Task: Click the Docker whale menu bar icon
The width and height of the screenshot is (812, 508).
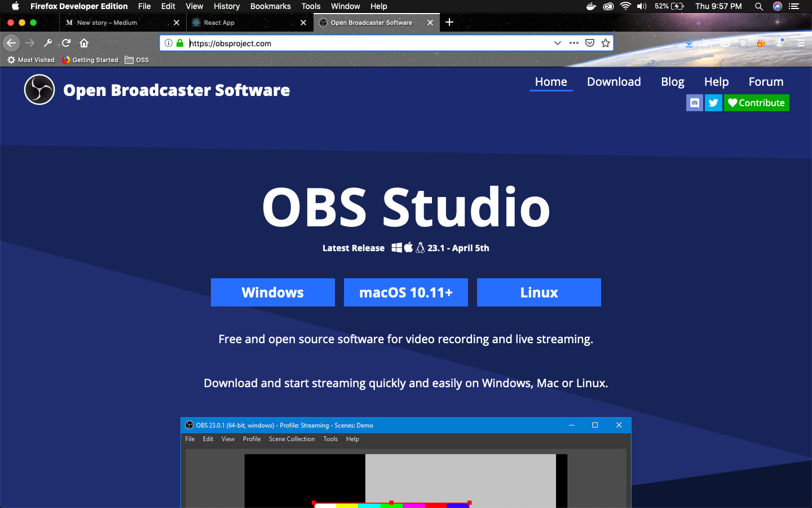Action: point(591,6)
